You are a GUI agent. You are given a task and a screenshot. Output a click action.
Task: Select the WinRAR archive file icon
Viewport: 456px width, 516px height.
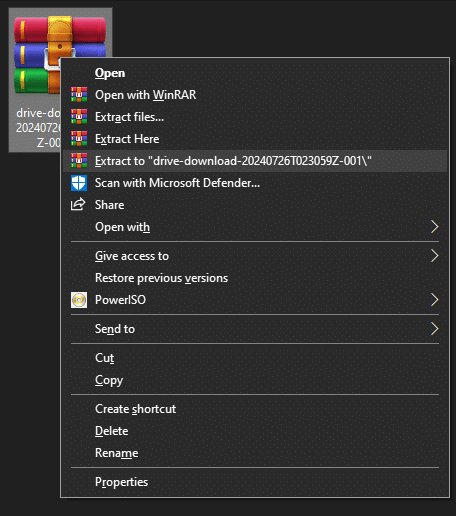coord(37,55)
